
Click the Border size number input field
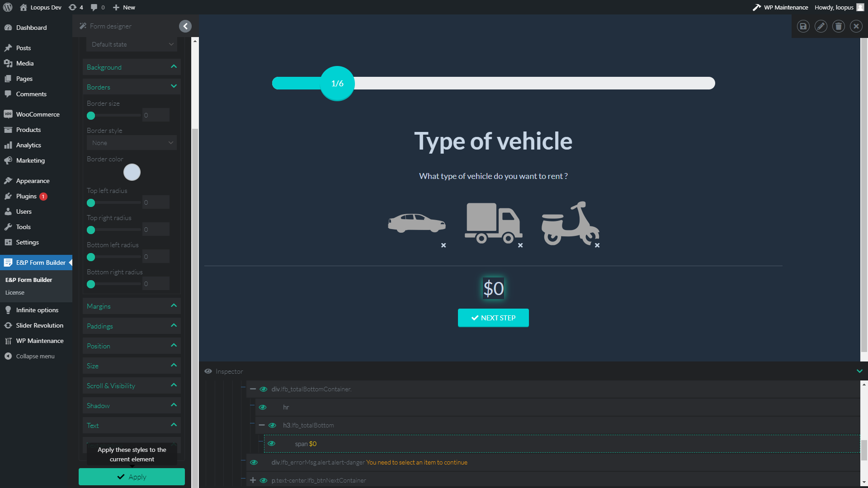click(x=156, y=115)
